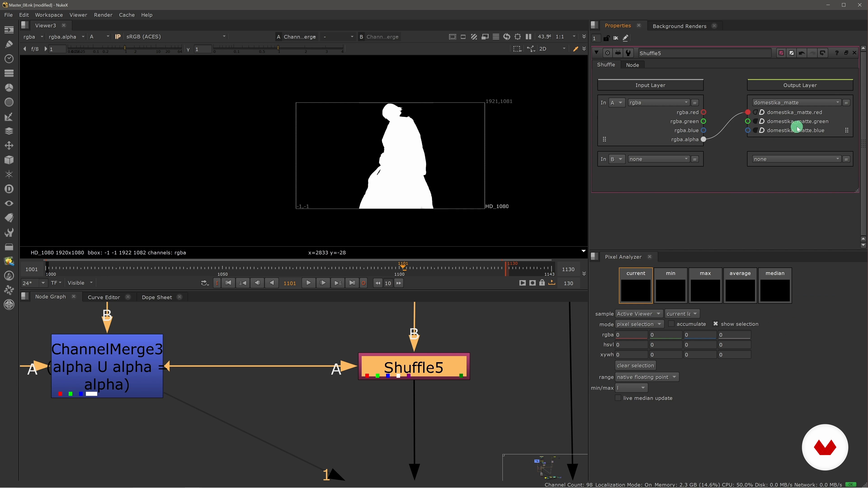Toggle the rgba.blue input channel socket
Viewport: 868px width, 488px height.
click(704, 131)
